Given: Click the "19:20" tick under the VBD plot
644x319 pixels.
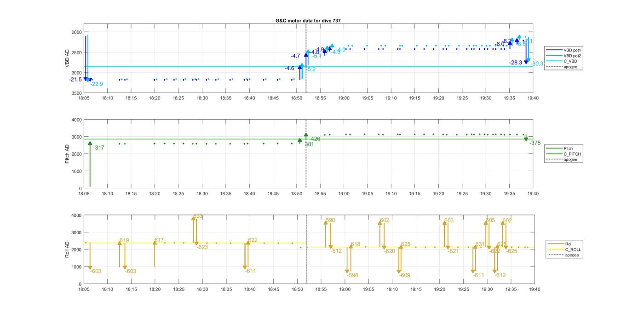Looking at the screenshot, I should click(438, 98).
